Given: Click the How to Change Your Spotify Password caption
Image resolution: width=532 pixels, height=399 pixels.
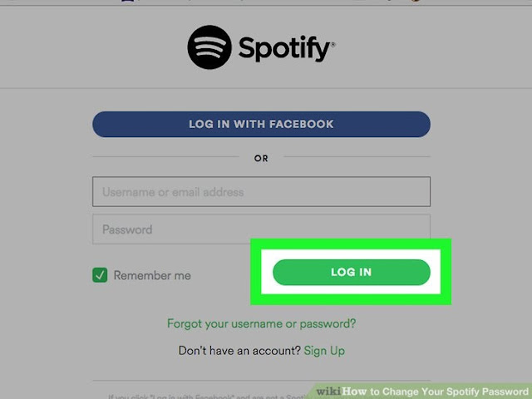Looking at the screenshot, I should pos(436,392).
